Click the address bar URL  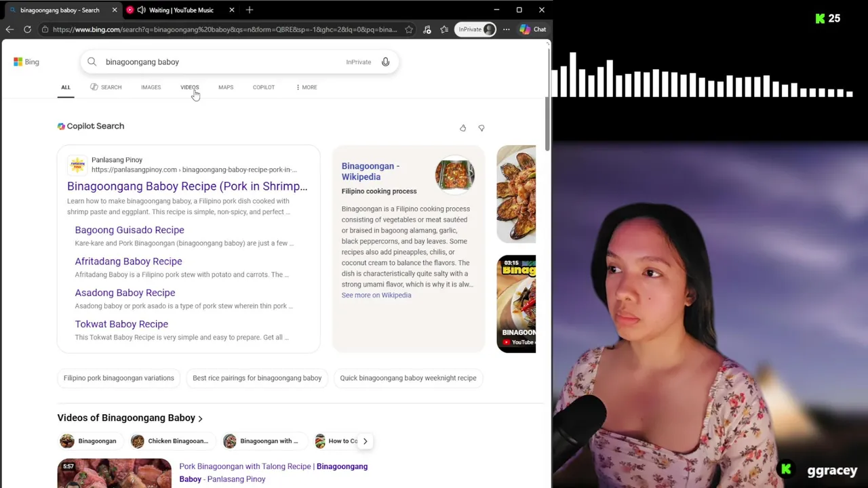(x=224, y=29)
